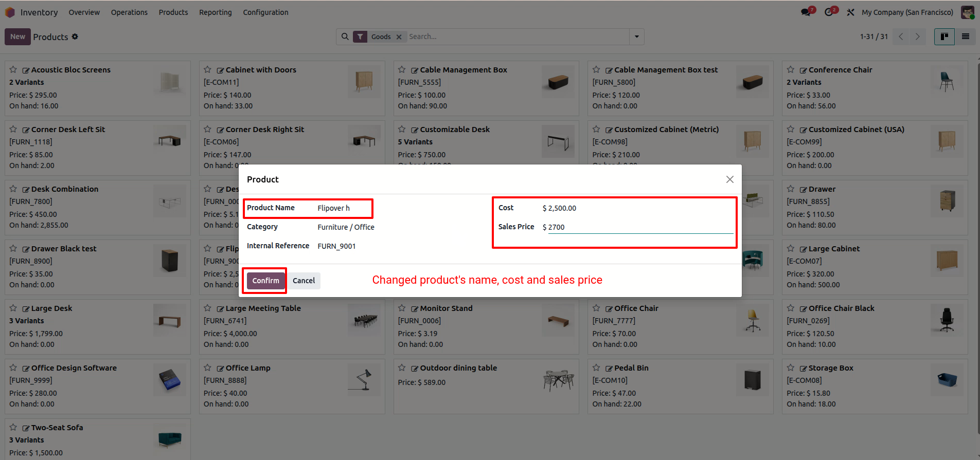Open activity icon for Monitor Stand
Viewport: 980px width, 460px height.
[415, 309]
